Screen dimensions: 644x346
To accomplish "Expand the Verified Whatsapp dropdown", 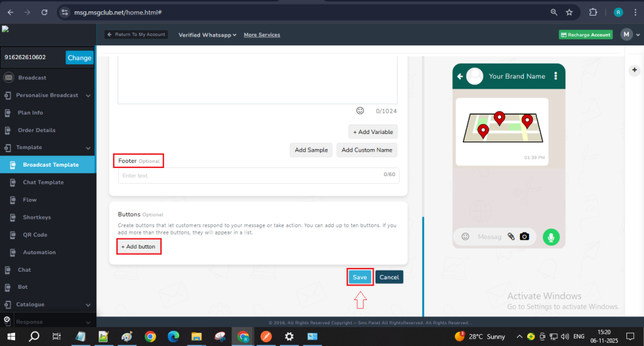I will [207, 35].
